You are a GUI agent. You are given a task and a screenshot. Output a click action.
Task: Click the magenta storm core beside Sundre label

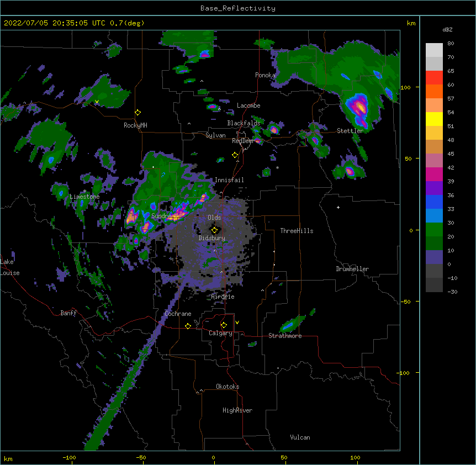click(x=178, y=213)
